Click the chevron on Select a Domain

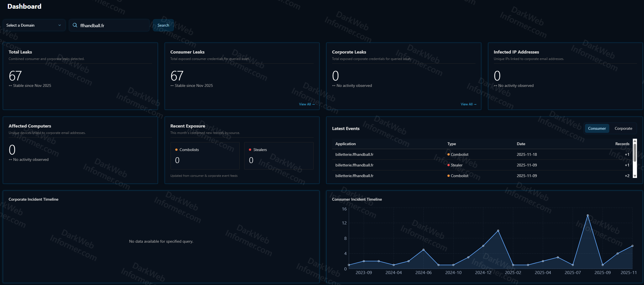point(59,25)
